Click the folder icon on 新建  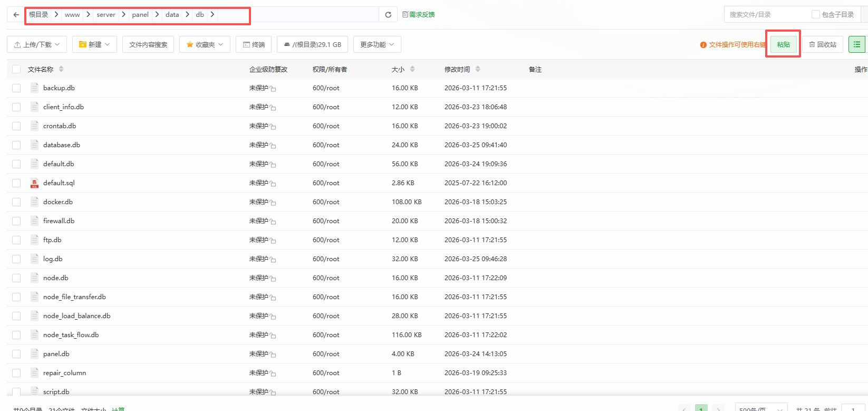83,44
